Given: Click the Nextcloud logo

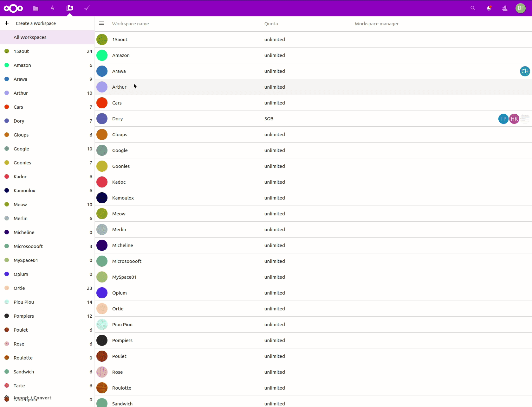Looking at the screenshot, I should click(x=13, y=8).
